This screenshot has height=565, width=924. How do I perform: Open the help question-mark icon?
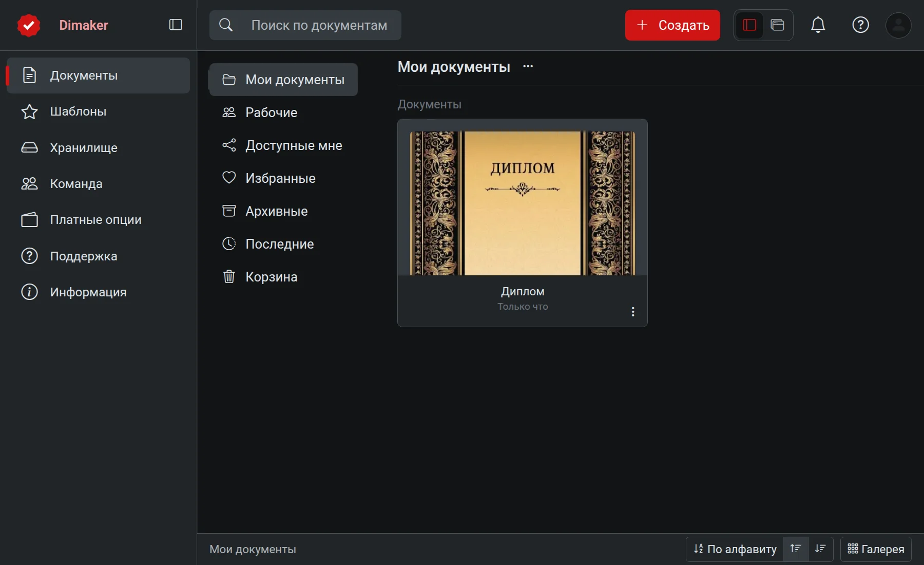pos(860,25)
